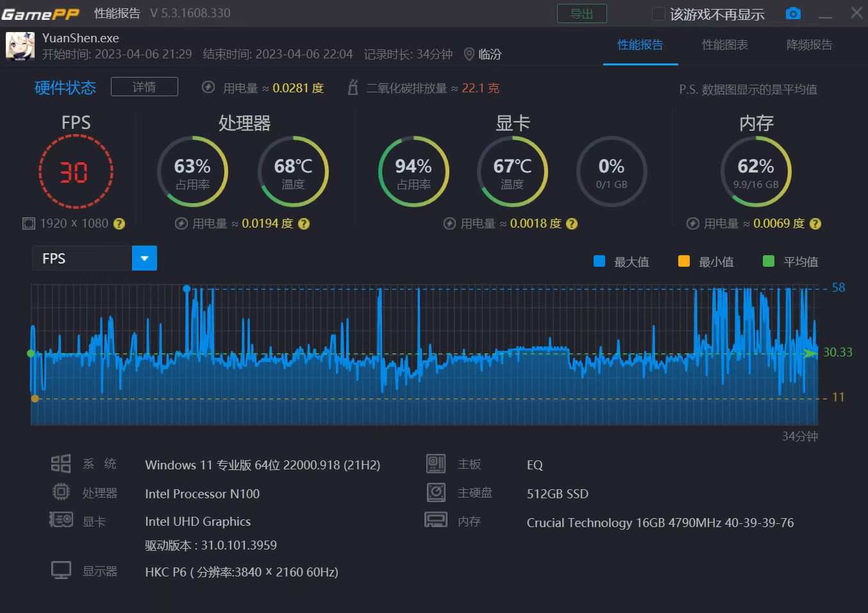
Task: Click the 显卡 graphics card icon
Action: tap(61, 521)
